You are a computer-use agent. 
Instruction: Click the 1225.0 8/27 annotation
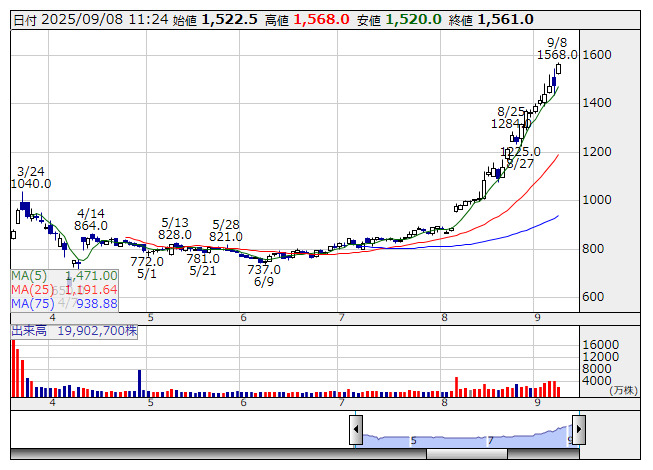520,158
